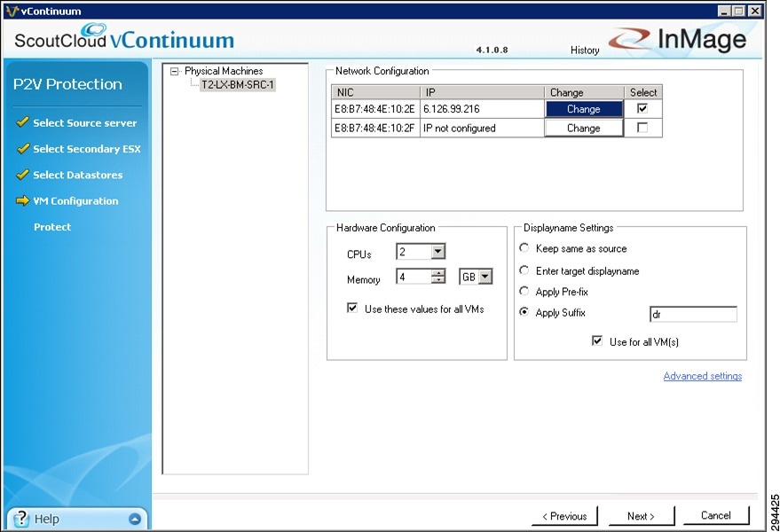Screen dimensions: 780x532
Task: Click the Previous button
Action: [x=564, y=515]
